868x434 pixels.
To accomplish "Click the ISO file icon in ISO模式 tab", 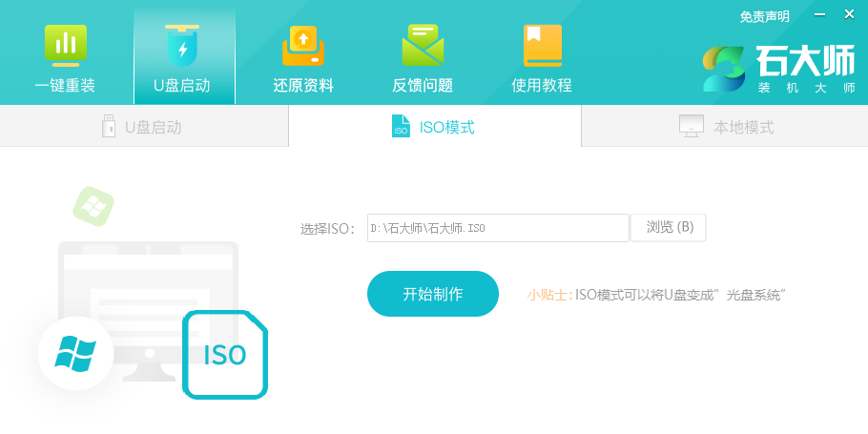I will point(401,126).
